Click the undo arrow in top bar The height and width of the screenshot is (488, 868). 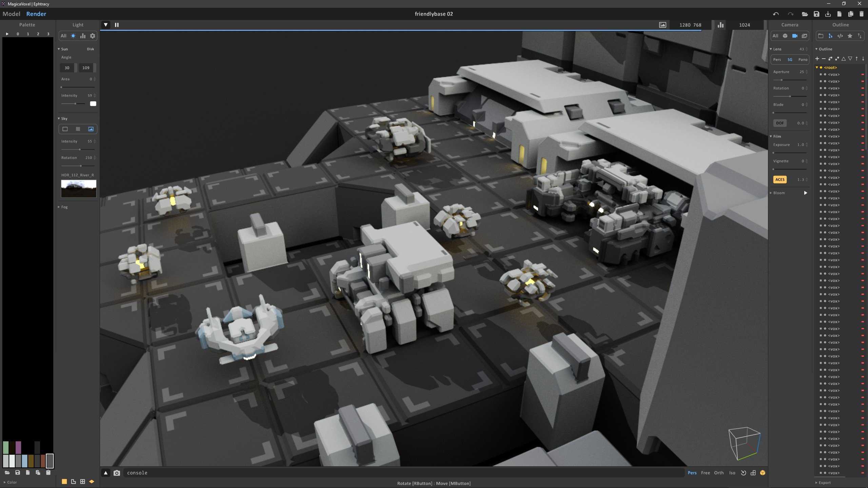click(x=776, y=14)
